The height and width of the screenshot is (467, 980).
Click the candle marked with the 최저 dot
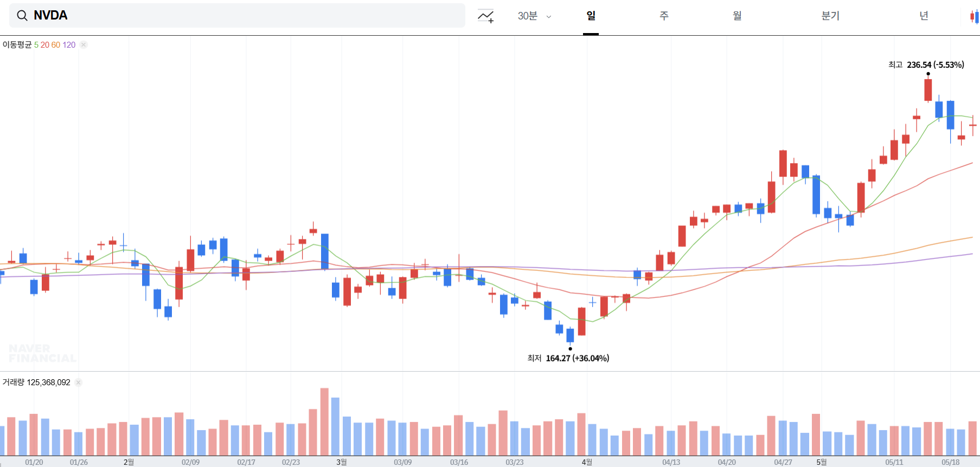[x=570, y=336]
